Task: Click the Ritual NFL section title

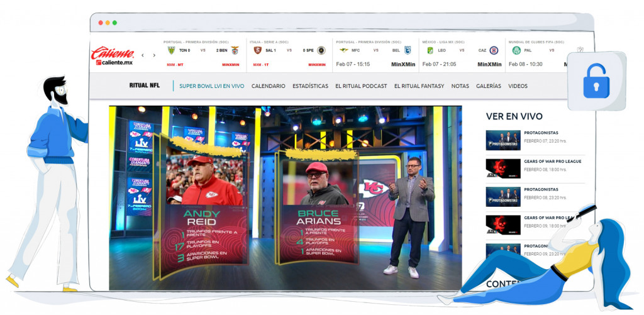Action: point(145,86)
